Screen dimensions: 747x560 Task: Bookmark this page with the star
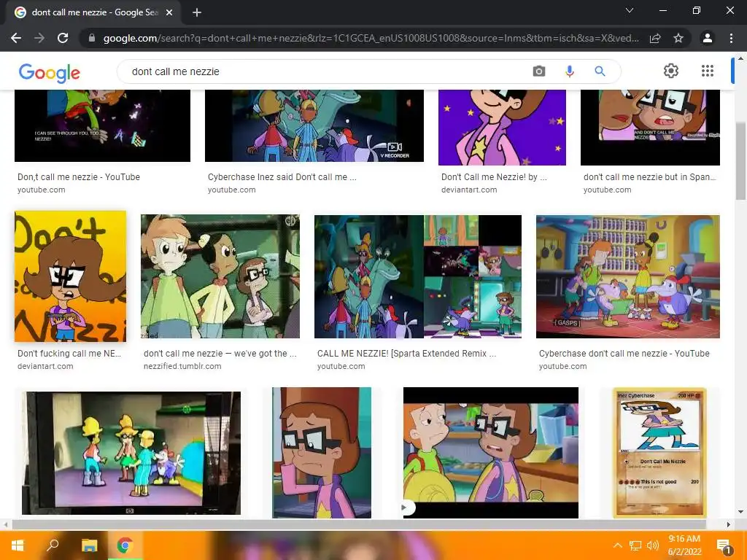click(678, 38)
